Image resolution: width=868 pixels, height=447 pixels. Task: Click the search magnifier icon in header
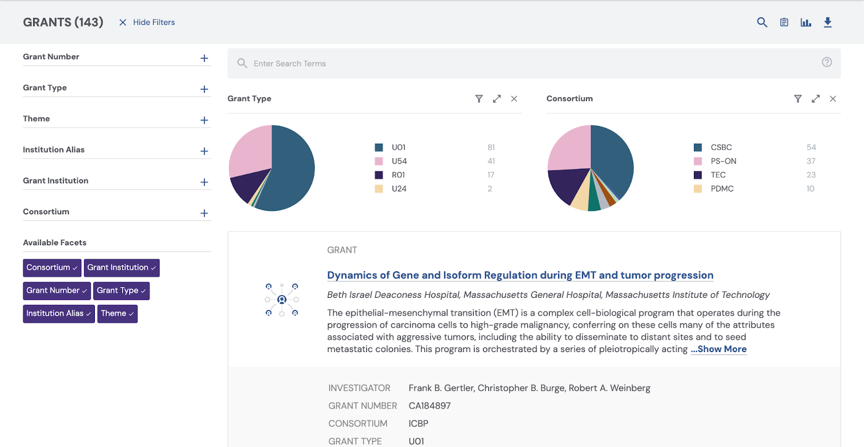pos(762,22)
